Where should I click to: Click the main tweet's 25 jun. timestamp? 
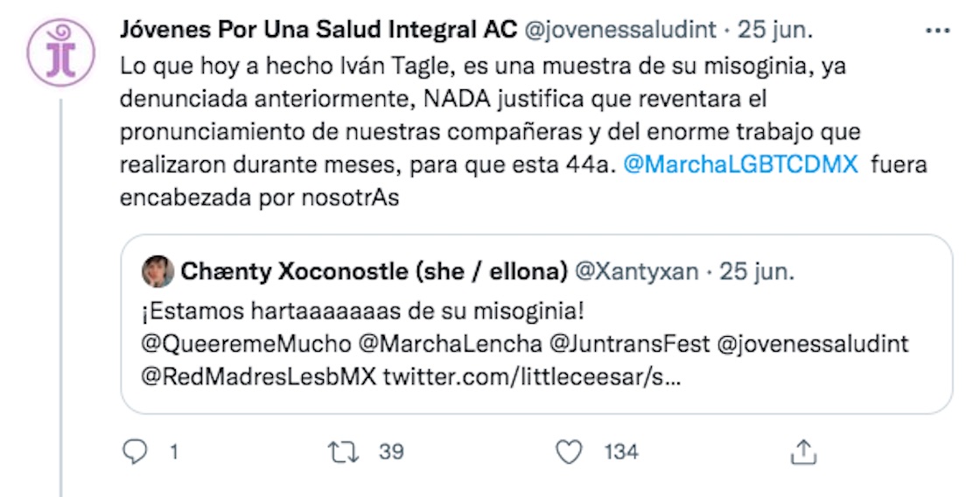tap(775, 30)
